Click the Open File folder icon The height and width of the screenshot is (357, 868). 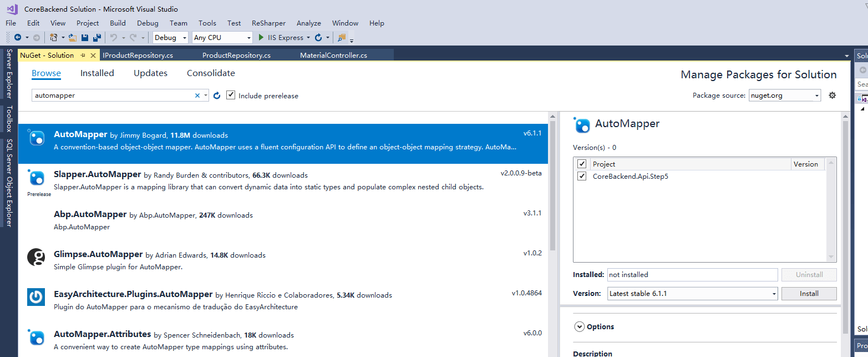click(x=72, y=38)
